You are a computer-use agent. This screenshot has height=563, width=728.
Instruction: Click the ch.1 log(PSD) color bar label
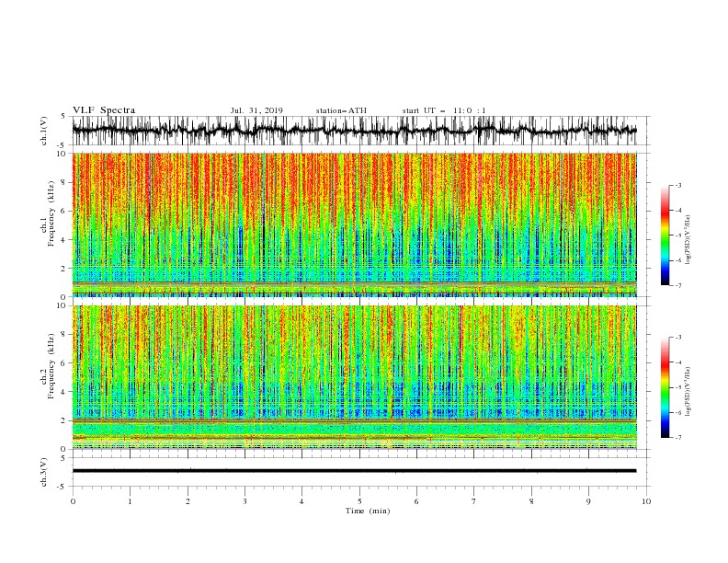pos(688,240)
